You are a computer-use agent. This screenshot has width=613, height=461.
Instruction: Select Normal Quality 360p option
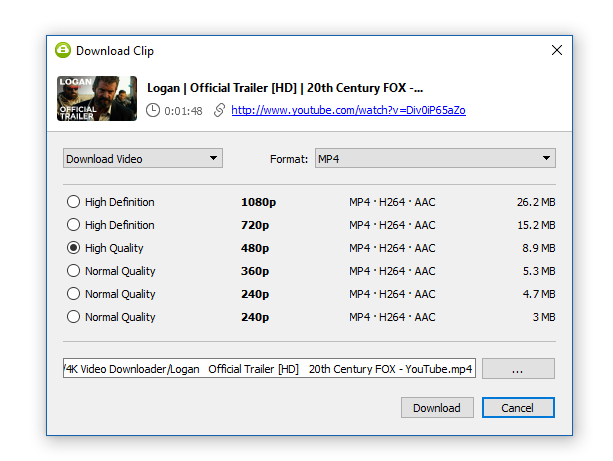point(111,271)
